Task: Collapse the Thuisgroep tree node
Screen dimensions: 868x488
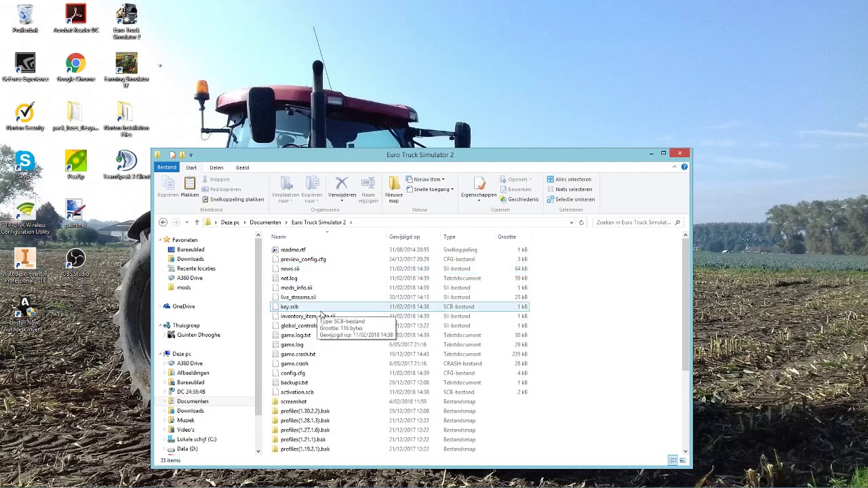Action: (161, 325)
